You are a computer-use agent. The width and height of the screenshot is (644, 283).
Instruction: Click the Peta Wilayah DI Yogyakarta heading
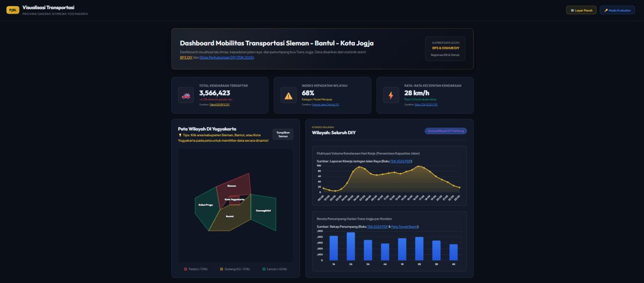coord(207,129)
